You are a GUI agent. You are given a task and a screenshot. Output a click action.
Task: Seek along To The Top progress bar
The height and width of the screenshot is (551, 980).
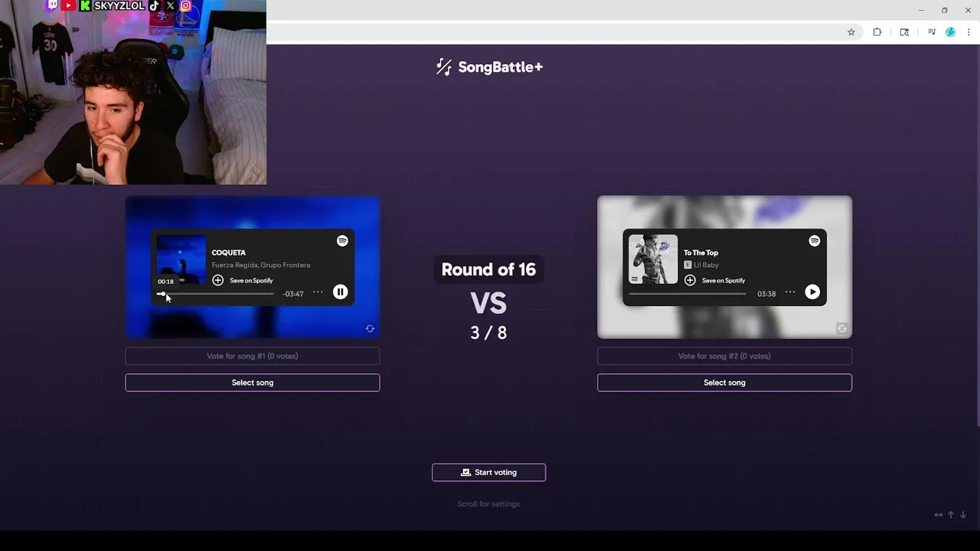pos(688,294)
